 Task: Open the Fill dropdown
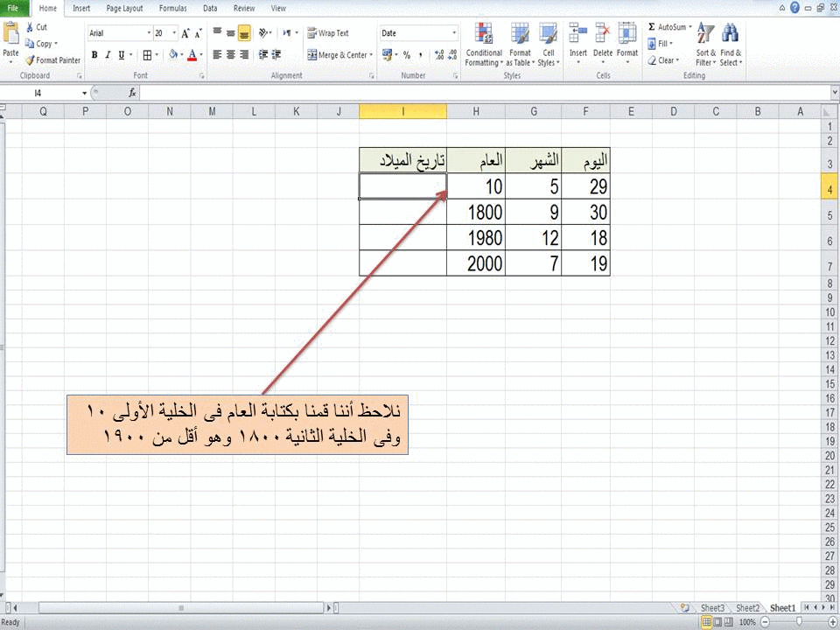[660, 44]
